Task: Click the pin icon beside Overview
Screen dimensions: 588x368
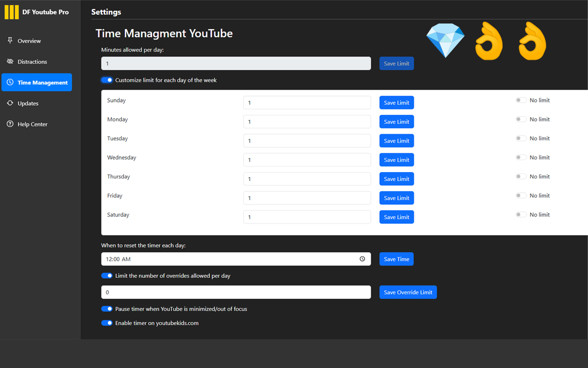Action: (10, 40)
